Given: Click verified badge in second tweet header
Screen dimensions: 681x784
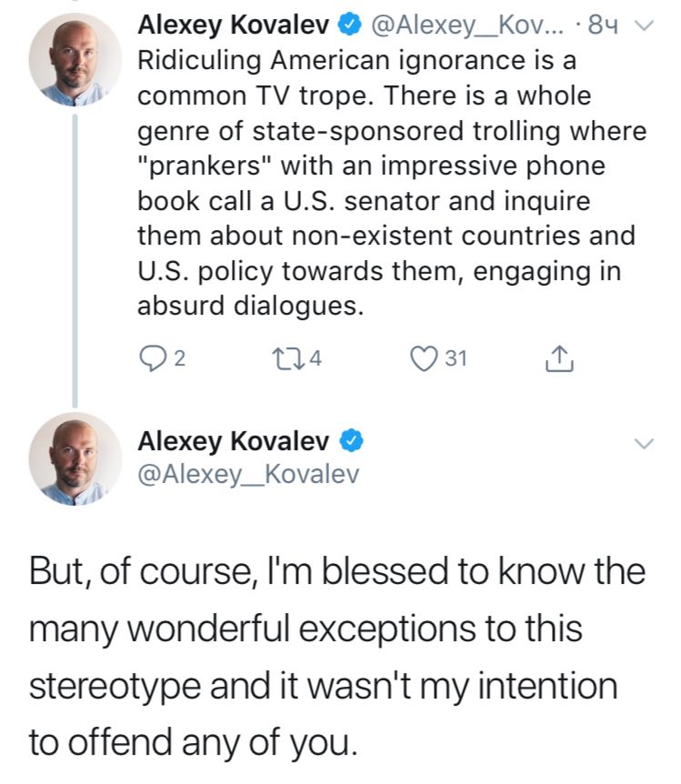Looking at the screenshot, I should [x=352, y=440].
